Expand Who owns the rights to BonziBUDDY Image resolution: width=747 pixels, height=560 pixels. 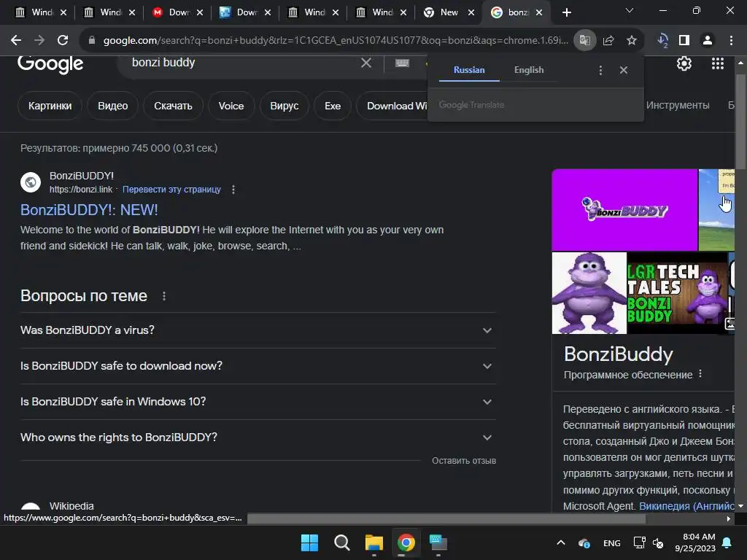(x=258, y=437)
